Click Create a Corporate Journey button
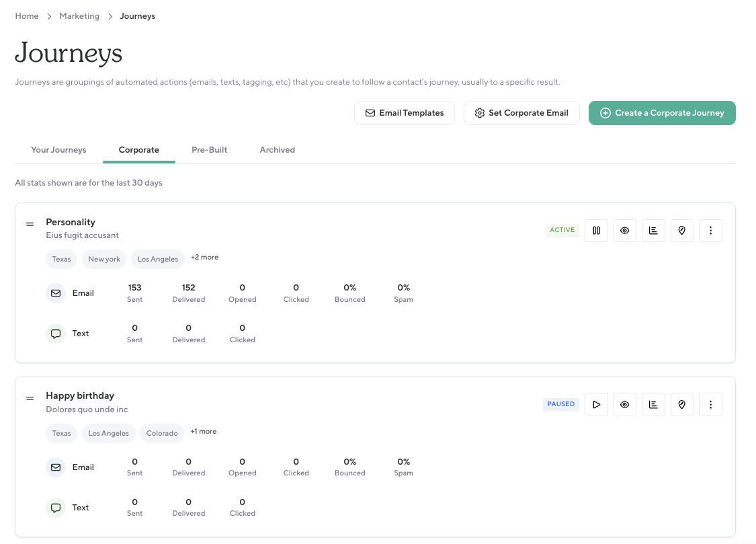The height and width of the screenshot is (544, 756). [662, 113]
